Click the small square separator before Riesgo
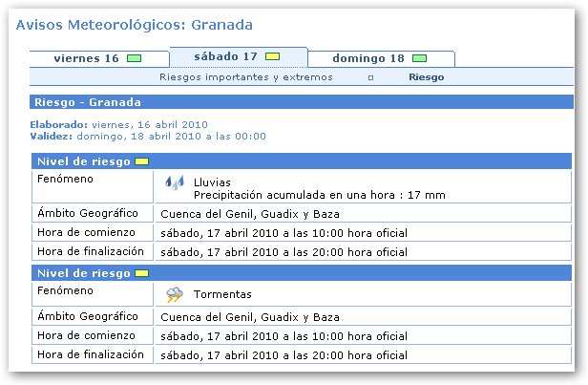 [x=370, y=76]
